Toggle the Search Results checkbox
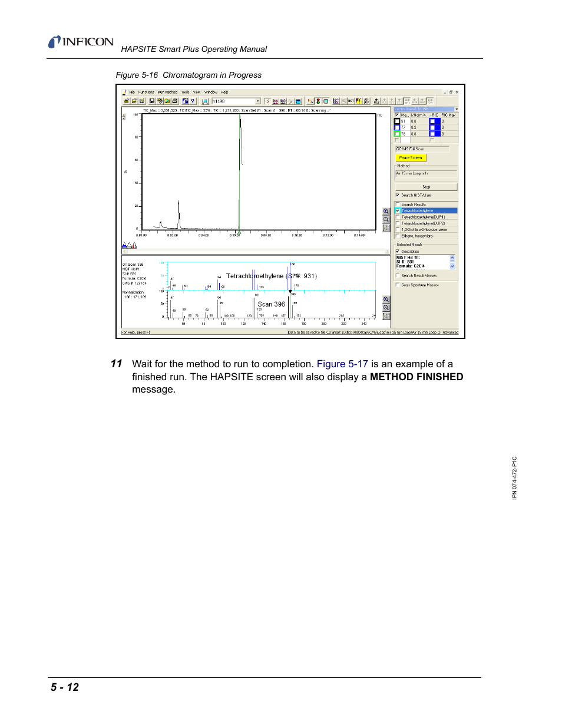This screenshot has height=728, width=562. (x=398, y=205)
